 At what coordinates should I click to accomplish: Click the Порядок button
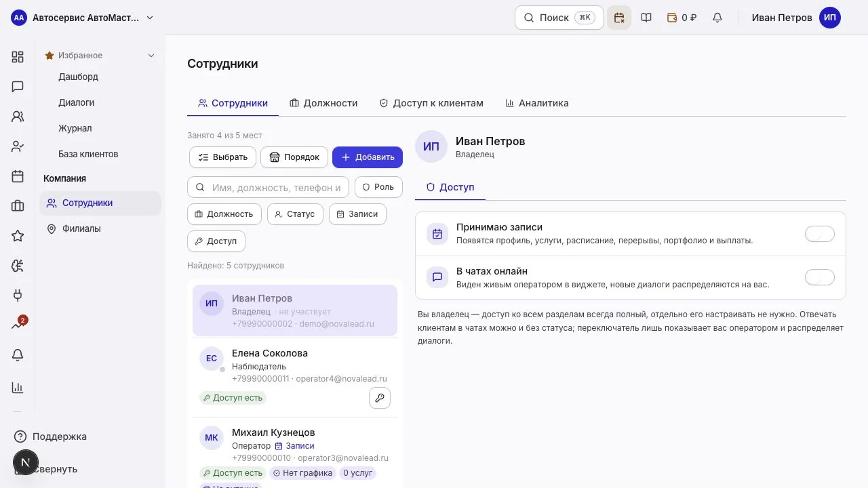pos(294,157)
